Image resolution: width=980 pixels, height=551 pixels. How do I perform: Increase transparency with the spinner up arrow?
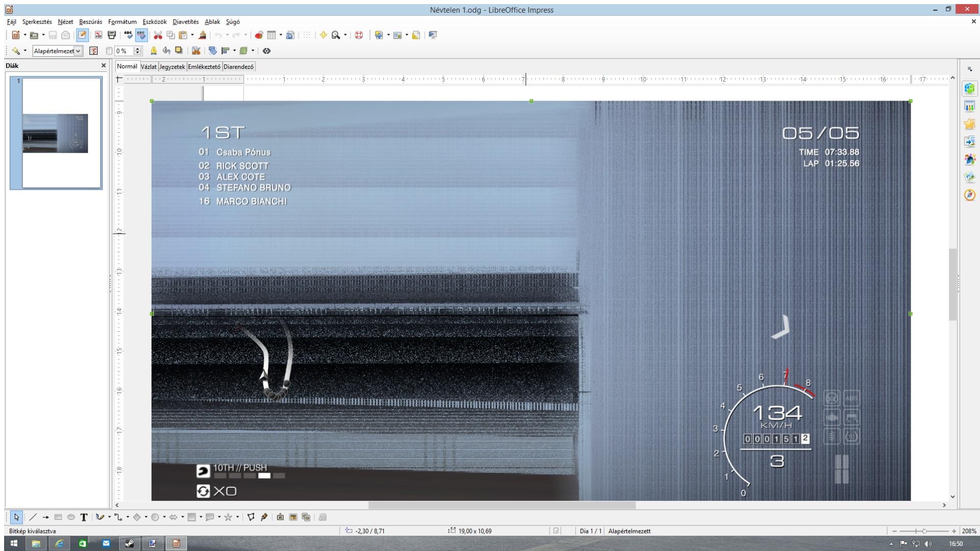pyautogui.click(x=137, y=48)
